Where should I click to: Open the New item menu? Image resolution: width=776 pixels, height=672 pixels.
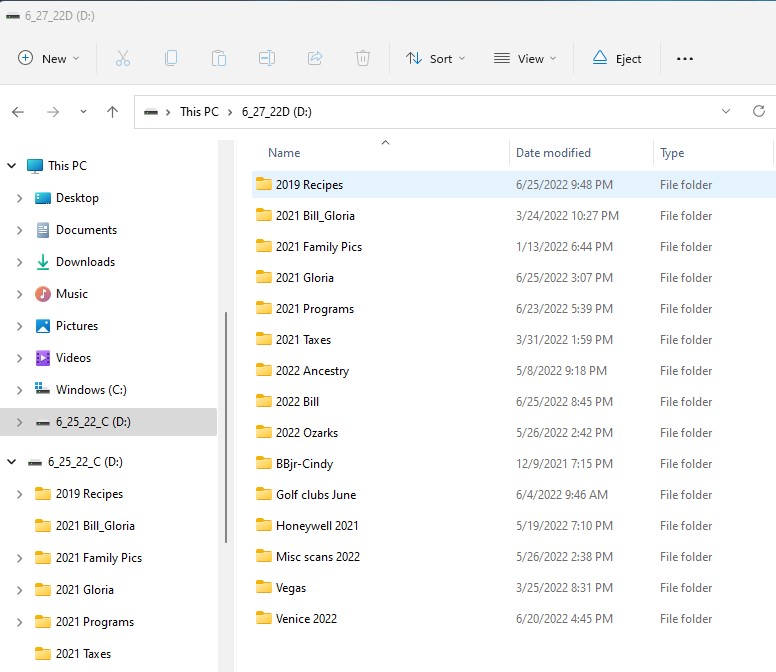tap(48, 58)
